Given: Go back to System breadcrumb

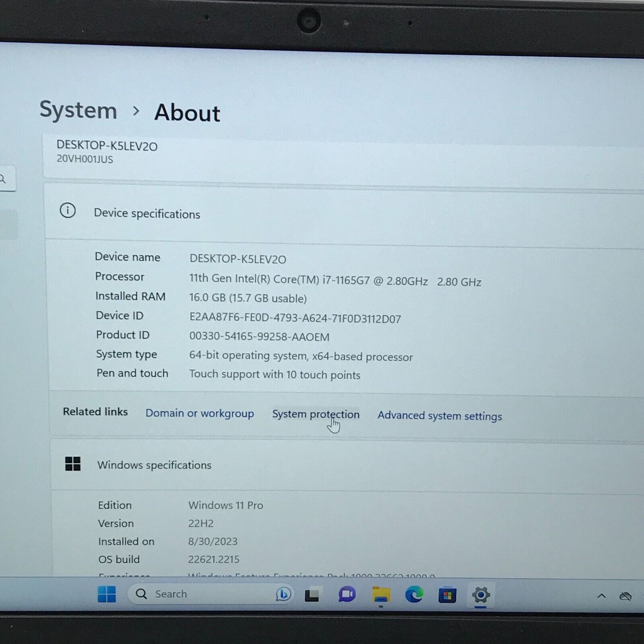Looking at the screenshot, I should pos(78,110).
